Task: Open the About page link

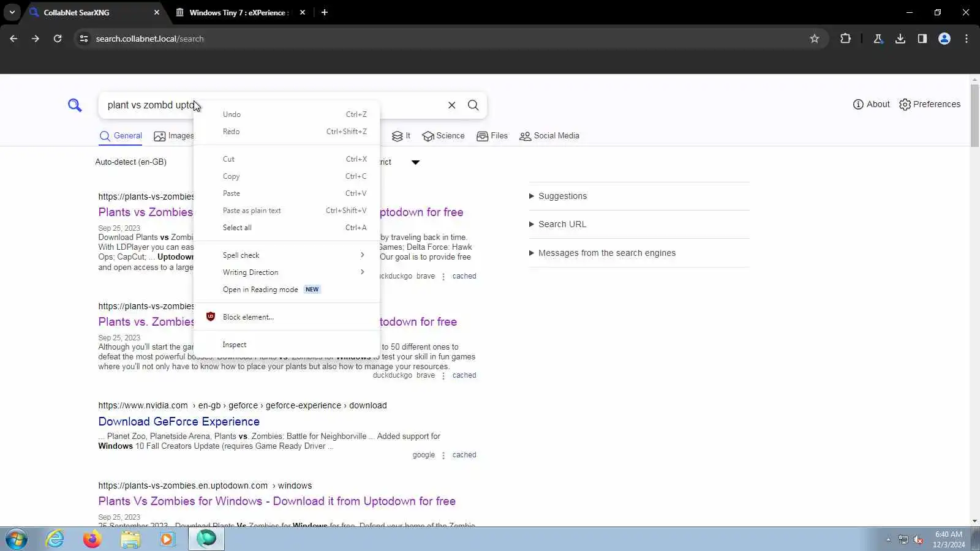Action: coord(871,104)
